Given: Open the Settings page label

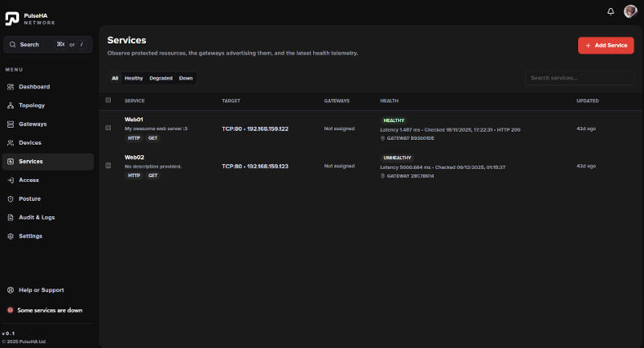Looking at the screenshot, I should pyautogui.click(x=31, y=236).
